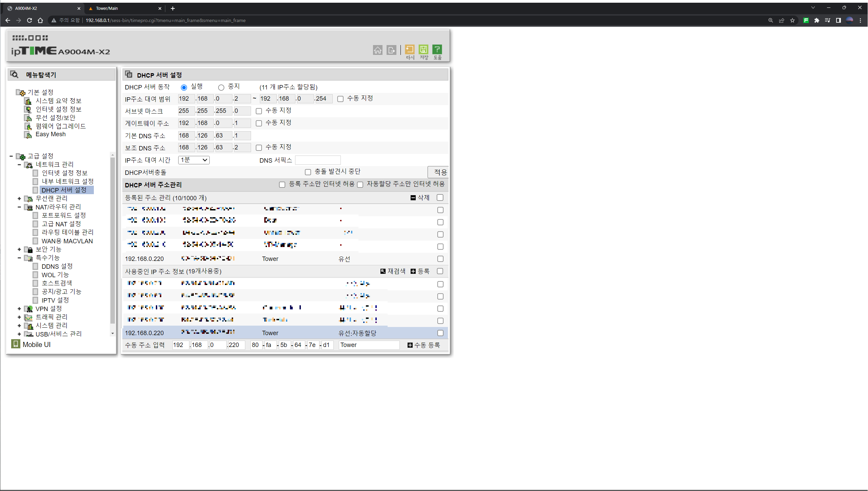Click the home icon in ipTIME header
The width and height of the screenshot is (868, 491).
[377, 50]
